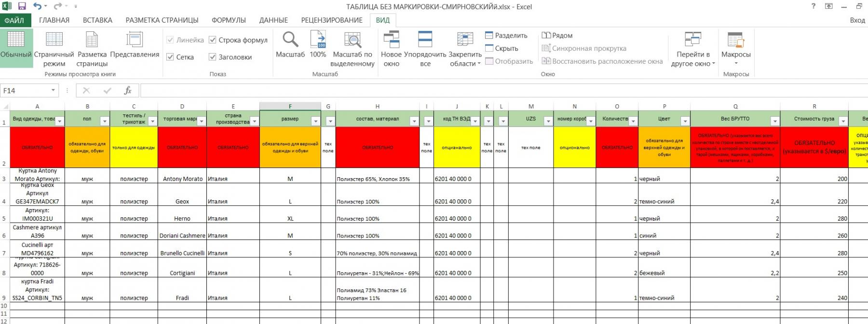The height and width of the screenshot is (324, 868).
Task: Toggle the Строка формул checkbox
Action: [212, 40]
